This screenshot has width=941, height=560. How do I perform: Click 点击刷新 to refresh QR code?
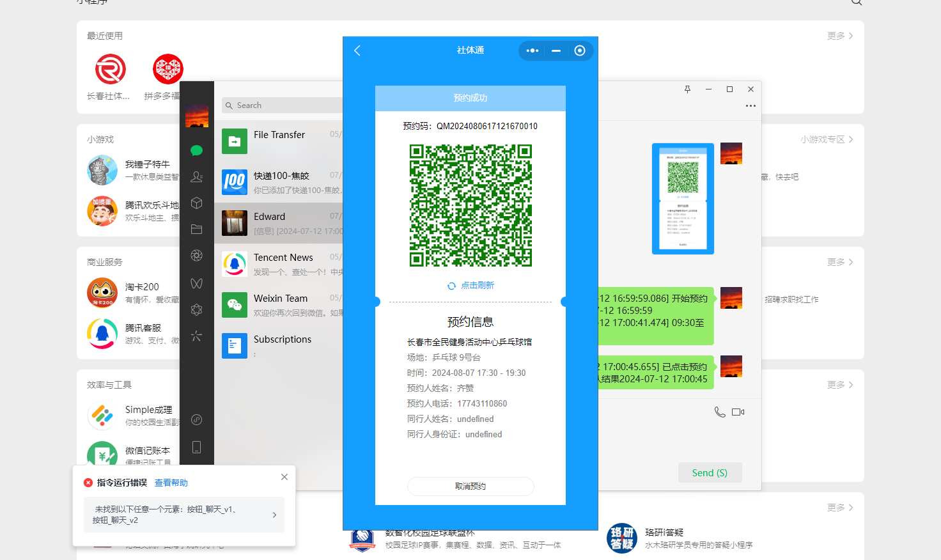tap(471, 286)
